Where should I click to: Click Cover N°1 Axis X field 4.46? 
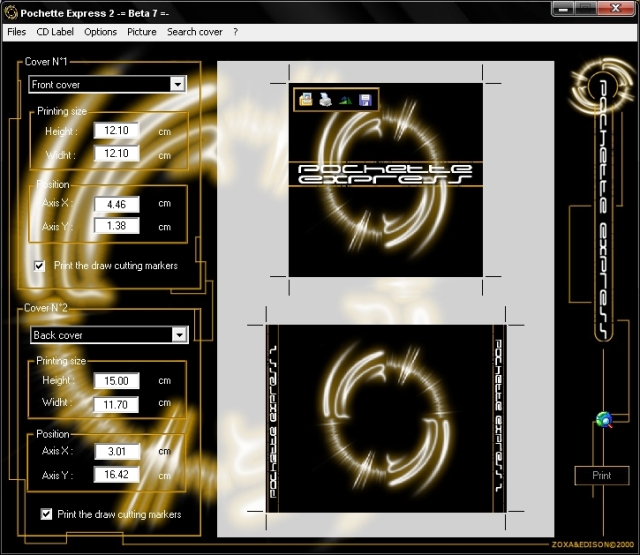point(116,204)
